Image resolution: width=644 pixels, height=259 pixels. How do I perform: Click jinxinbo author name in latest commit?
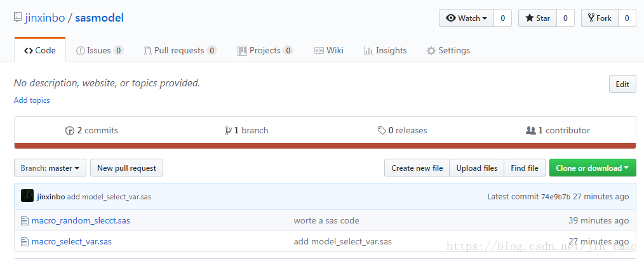51,197
